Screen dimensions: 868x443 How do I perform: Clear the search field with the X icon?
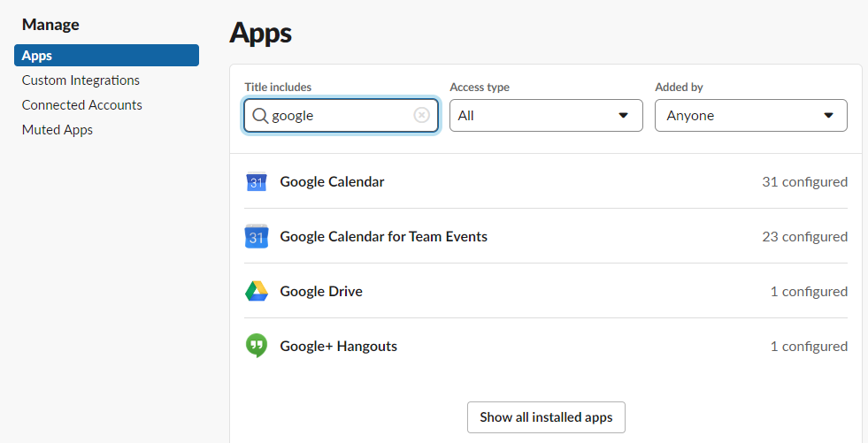pyautogui.click(x=422, y=115)
